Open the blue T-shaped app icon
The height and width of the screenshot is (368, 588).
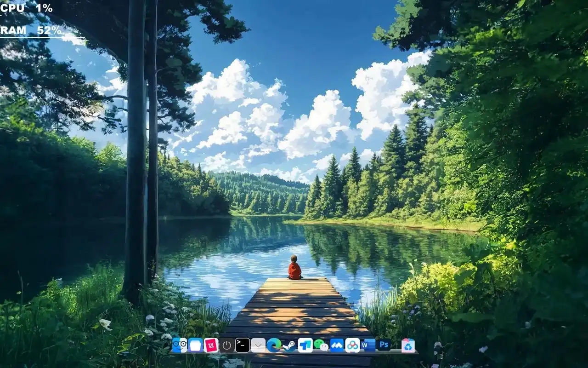[x=305, y=345]
